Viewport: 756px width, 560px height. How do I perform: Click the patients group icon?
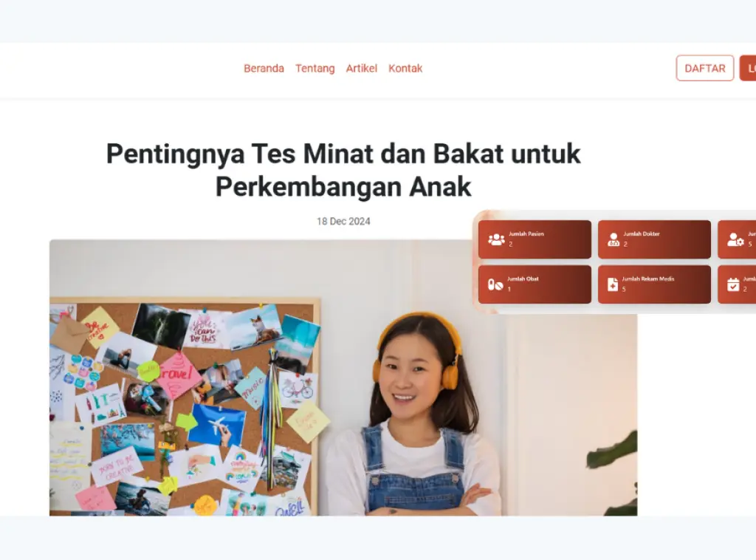click(x=496, y=239)
